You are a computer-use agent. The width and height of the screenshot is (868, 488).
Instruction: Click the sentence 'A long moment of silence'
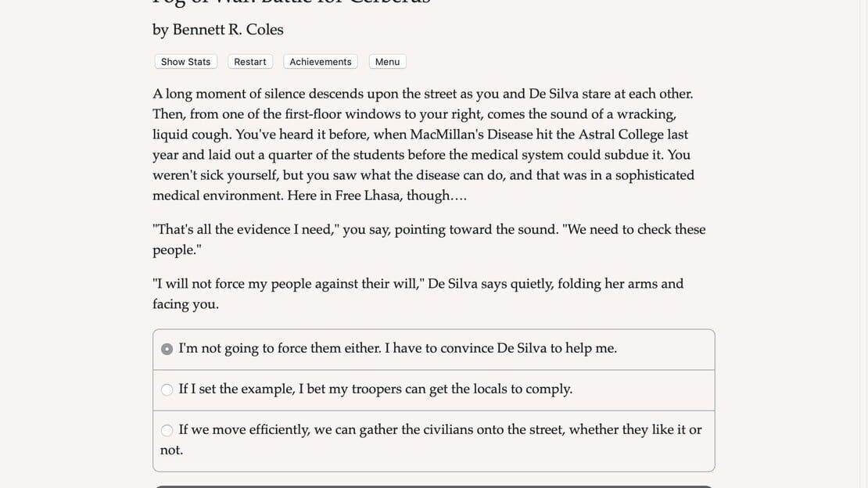point(422,94)
